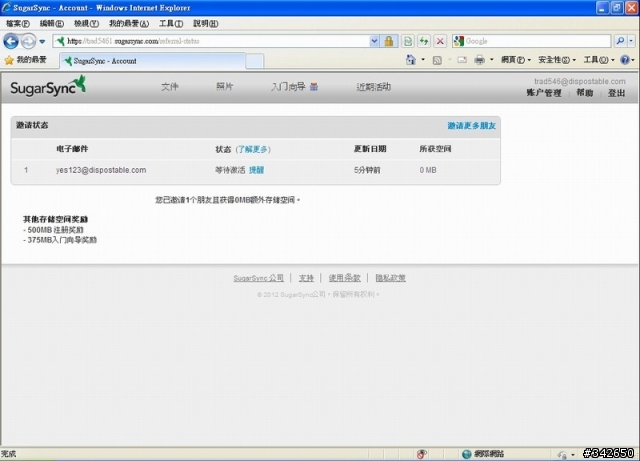640x461 pixels.
Task: Click the 帮助 help link
Action: click(x=584, y=93)
